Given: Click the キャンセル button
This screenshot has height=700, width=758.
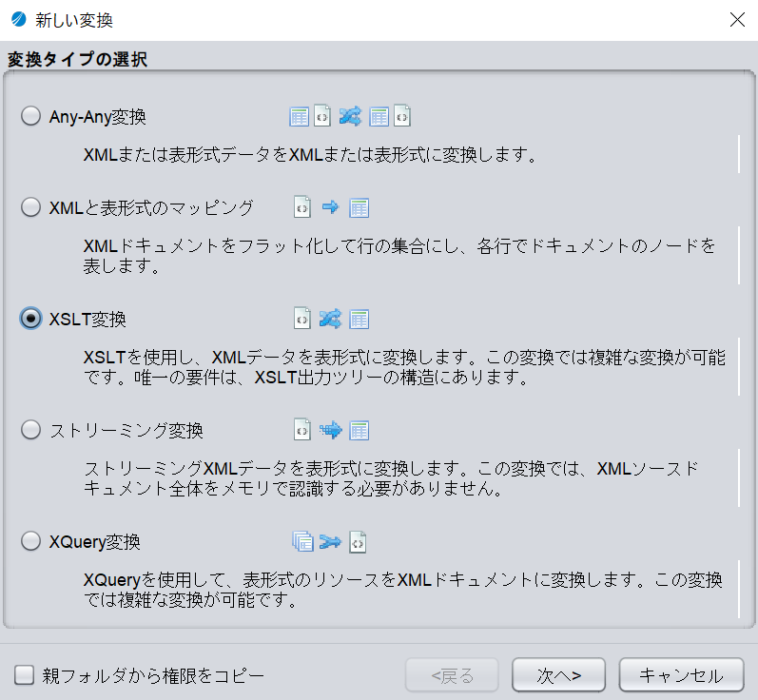Looking at the screenshot, I should pos(681,675).
